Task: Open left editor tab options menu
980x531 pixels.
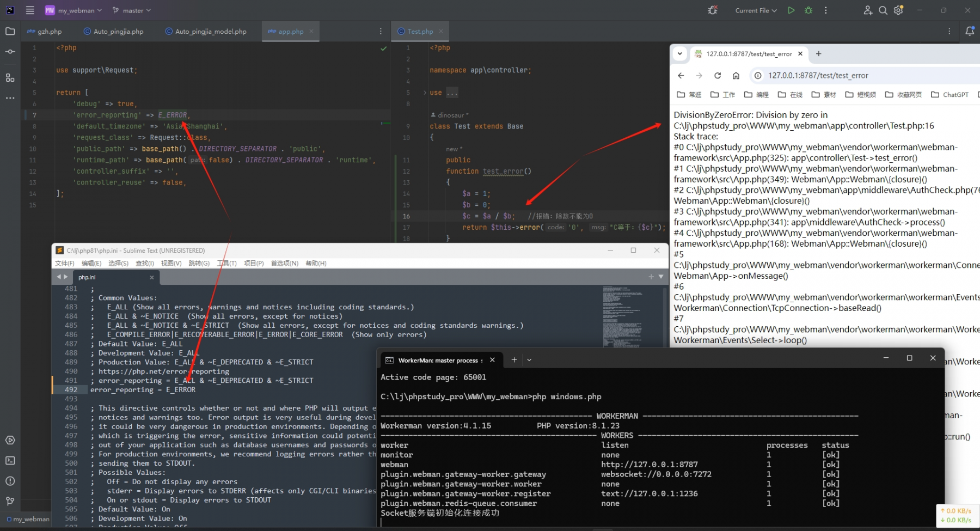Action: [x=381, y=32]
